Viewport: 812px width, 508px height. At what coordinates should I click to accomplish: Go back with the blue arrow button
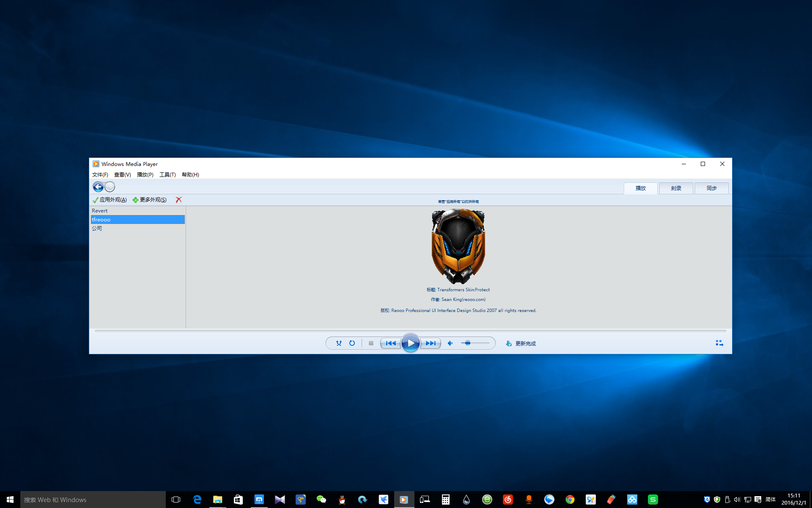[x=98, y=187]
